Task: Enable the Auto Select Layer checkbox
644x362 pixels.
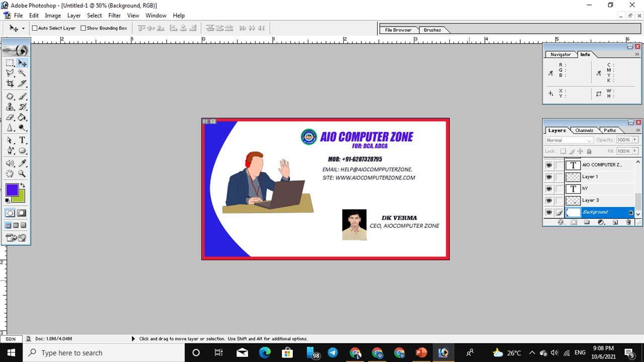Action: point(35,28)
